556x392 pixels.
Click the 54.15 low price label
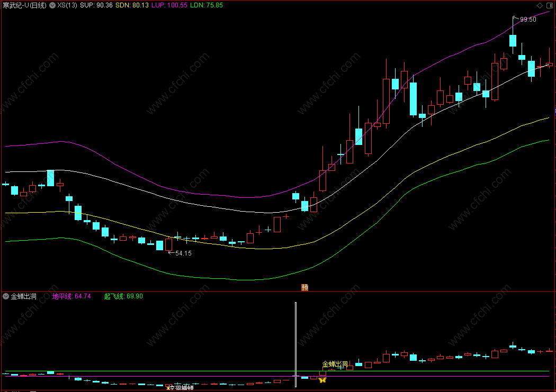[x=183, y=253]
